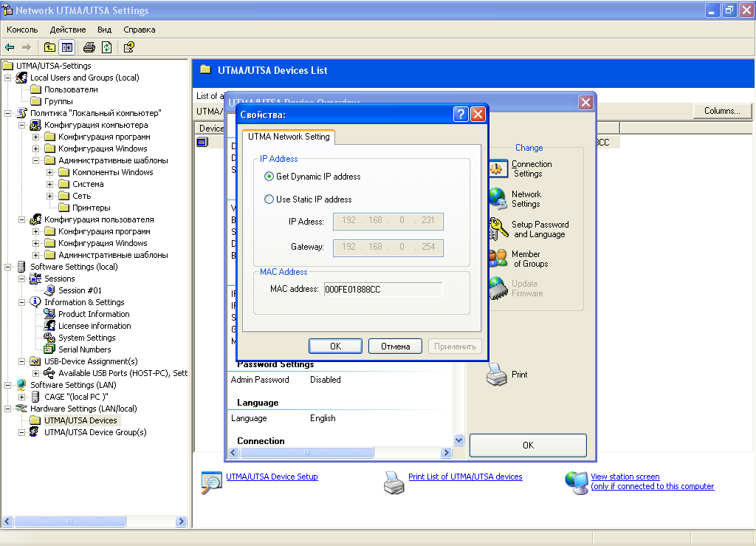Expand Сеть folder node
This screenshot has height=546, width=756.
49,196
